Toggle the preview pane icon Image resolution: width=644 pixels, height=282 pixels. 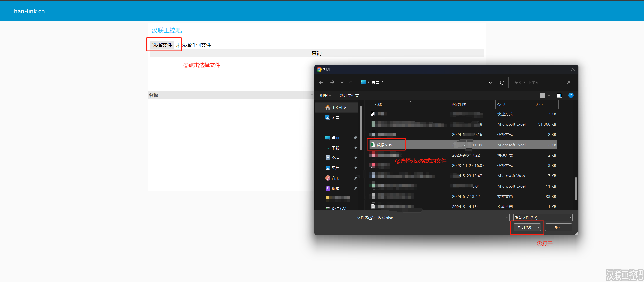[x=559, y=95]
